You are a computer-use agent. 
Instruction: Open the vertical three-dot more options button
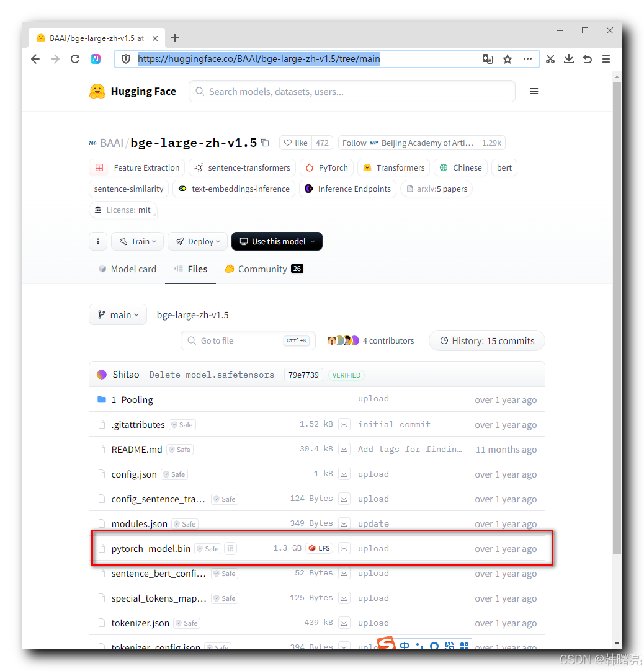coord(98,241)
